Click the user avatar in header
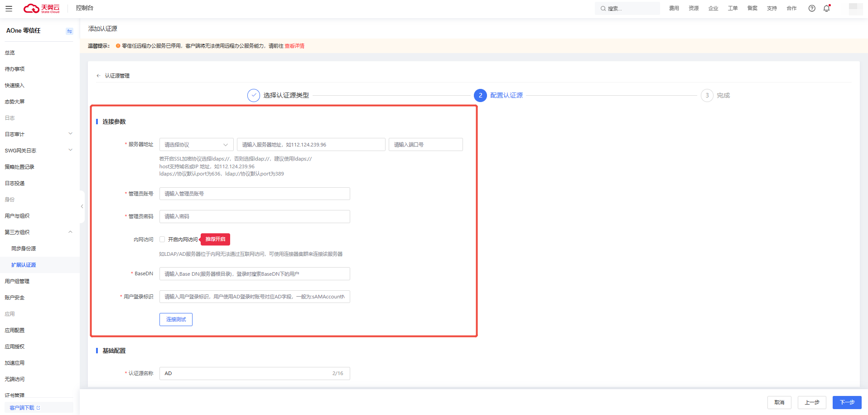 coord(856,8)
